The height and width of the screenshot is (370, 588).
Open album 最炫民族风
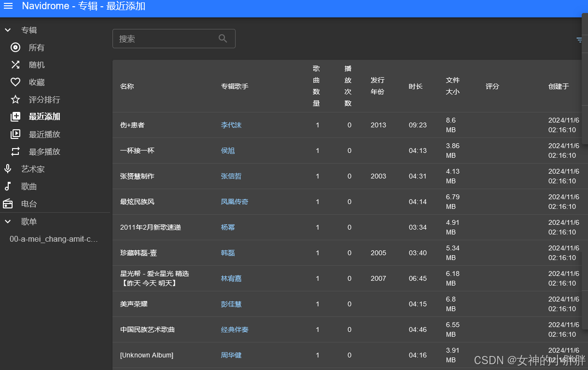[137, 202]
